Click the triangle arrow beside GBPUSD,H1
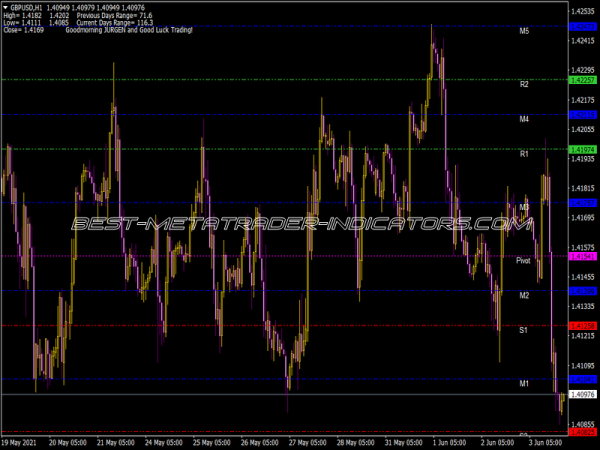 pyautogui.click(x=5, y=7)
